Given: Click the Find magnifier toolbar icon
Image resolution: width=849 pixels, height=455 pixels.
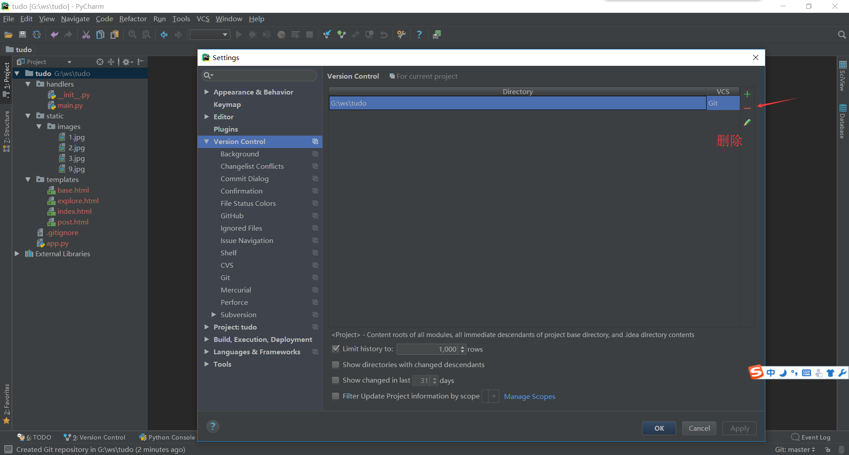Looking at the screenshot, I should (132, 35).
